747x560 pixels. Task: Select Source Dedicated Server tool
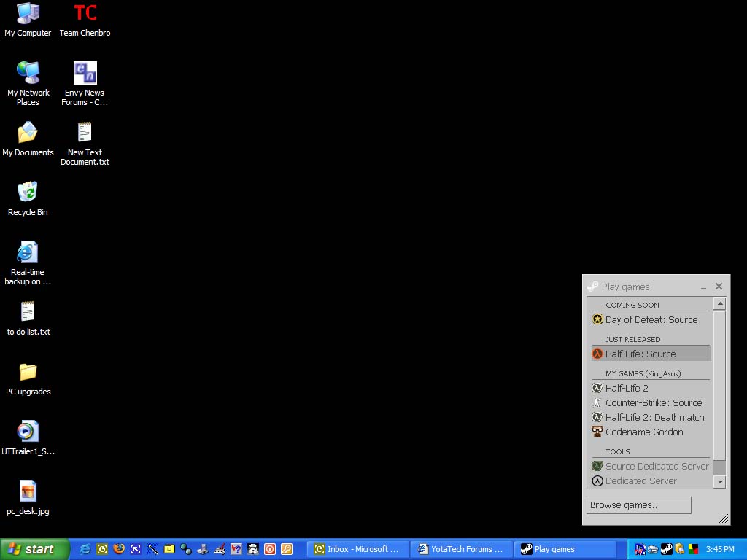click(x=651, y=466)
